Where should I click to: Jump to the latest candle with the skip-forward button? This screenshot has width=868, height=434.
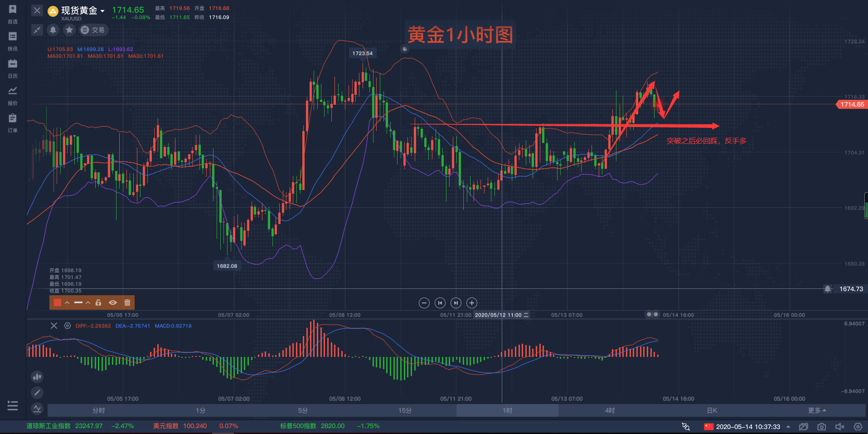pyautogui.click(x=456, y=303)
